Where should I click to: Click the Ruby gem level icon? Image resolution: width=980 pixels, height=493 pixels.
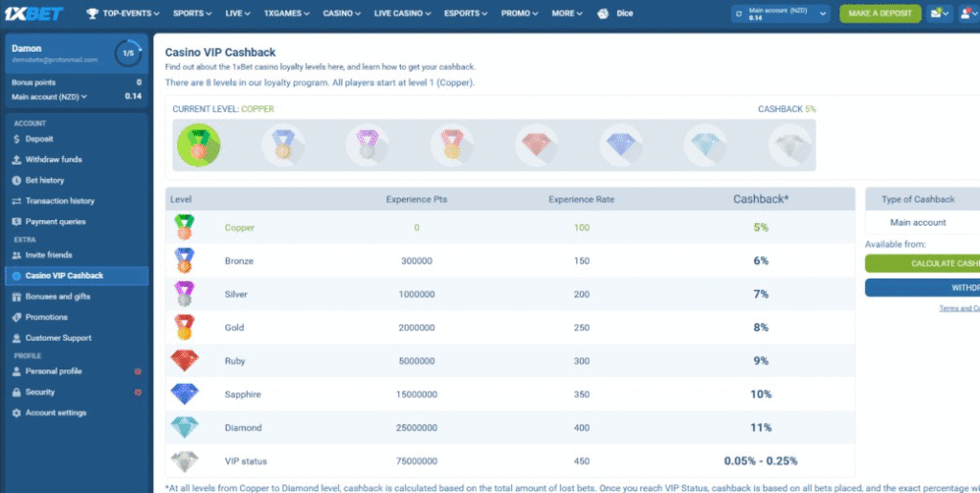[536, 144]
